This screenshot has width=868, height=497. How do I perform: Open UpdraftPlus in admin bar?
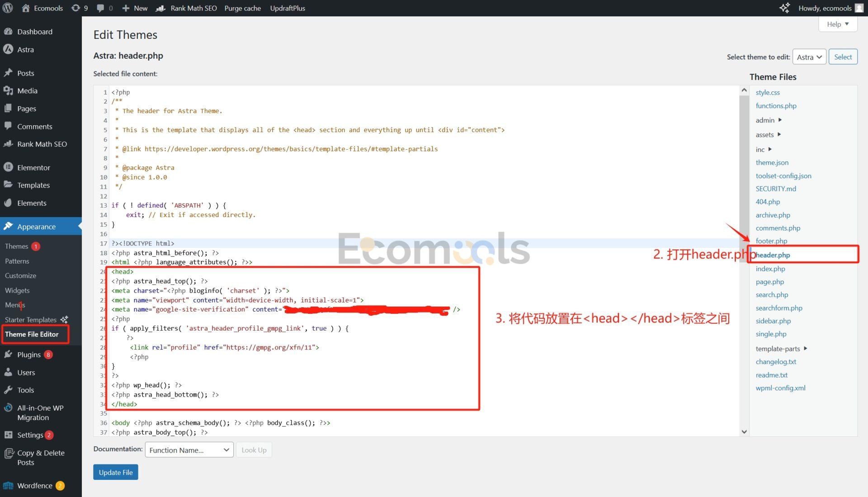tap(288, 8)
